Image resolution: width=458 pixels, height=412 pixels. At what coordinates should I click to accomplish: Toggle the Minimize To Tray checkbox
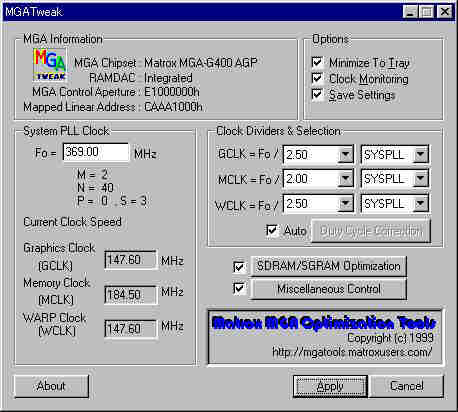click(317, 62)
